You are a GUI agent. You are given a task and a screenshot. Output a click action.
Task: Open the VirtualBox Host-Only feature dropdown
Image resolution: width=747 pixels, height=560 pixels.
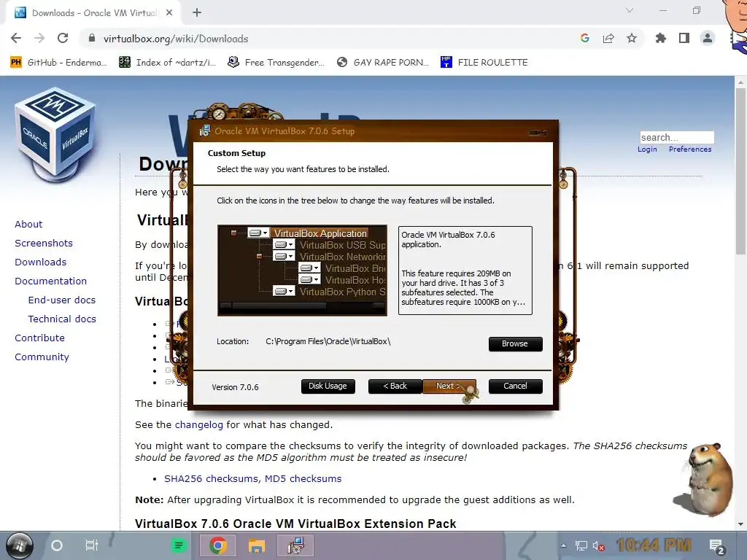tap(309, 280)
